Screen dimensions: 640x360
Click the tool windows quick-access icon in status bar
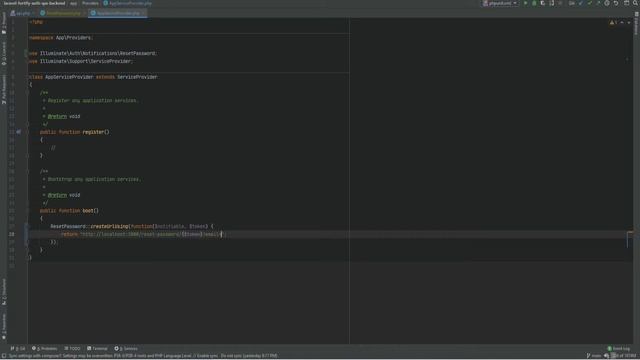(x=3, y=356)
